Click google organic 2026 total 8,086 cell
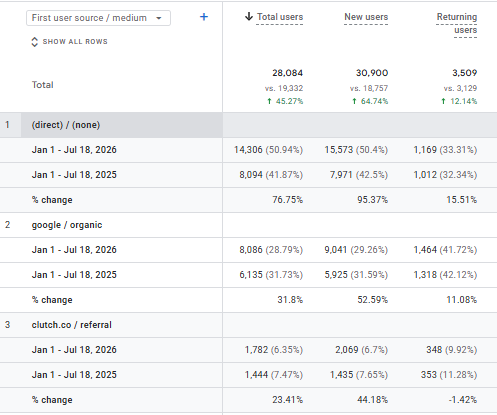 pyautogui.click(x=271, y=250)
